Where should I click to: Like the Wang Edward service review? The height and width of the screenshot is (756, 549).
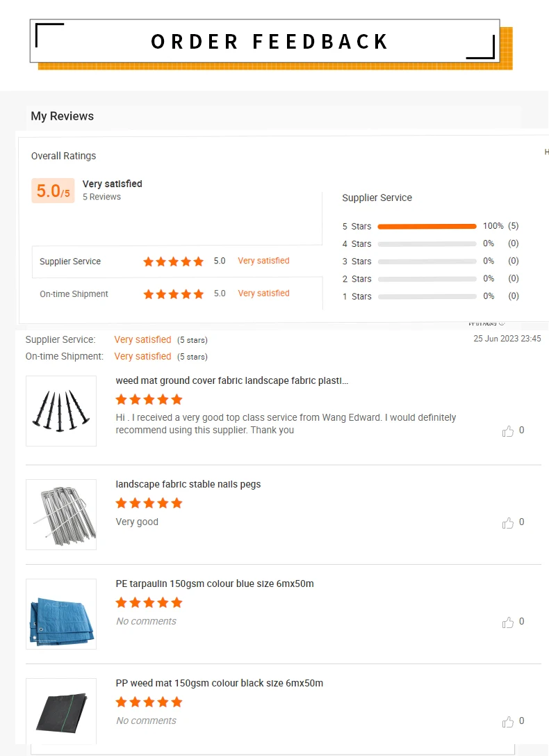[508, 431]
